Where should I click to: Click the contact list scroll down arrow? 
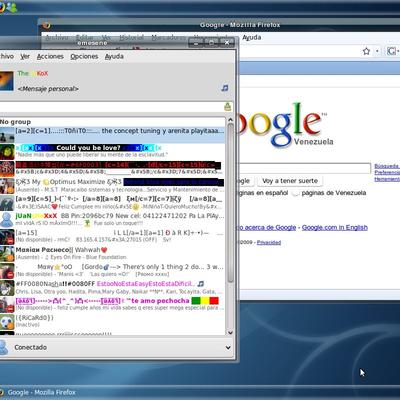pyautogui.click(x=230, y=332)
